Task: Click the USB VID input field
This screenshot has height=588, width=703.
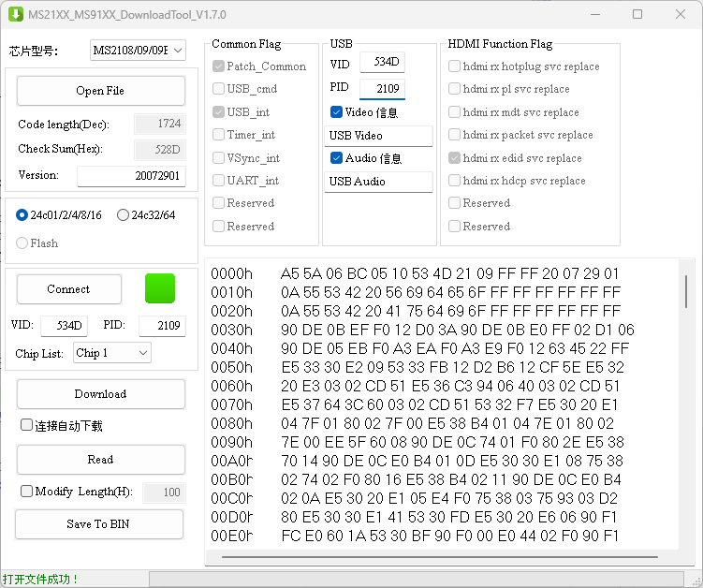Action: pos(381,63)
